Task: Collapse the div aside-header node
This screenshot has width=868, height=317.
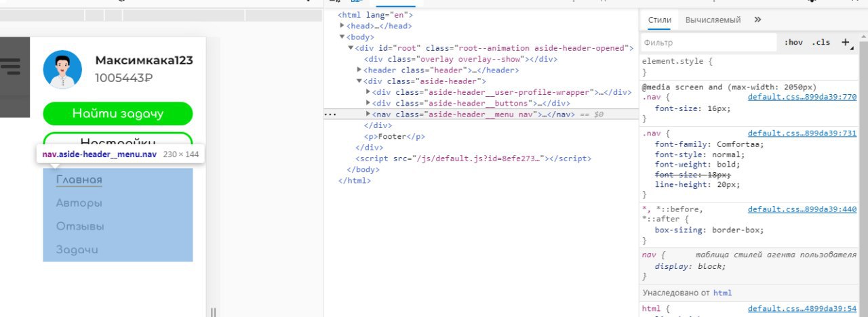Action: coord(359,81)
